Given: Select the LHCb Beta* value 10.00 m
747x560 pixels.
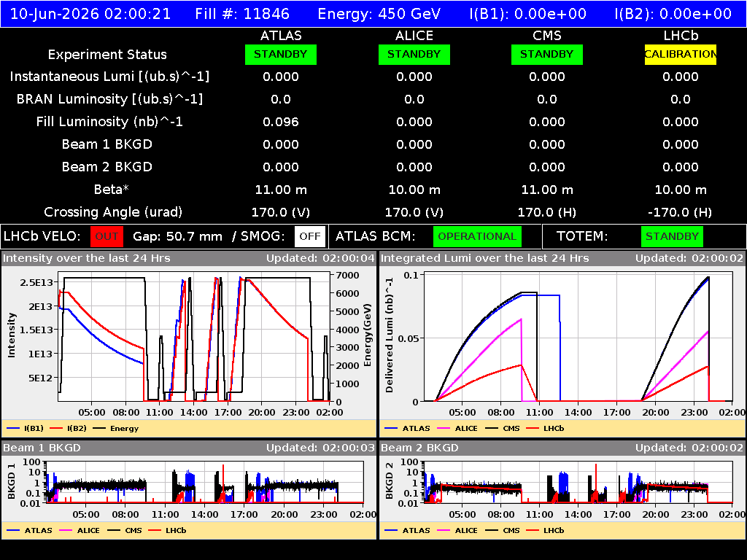Looking at the screenshot, I should click(x=681, y=190).
